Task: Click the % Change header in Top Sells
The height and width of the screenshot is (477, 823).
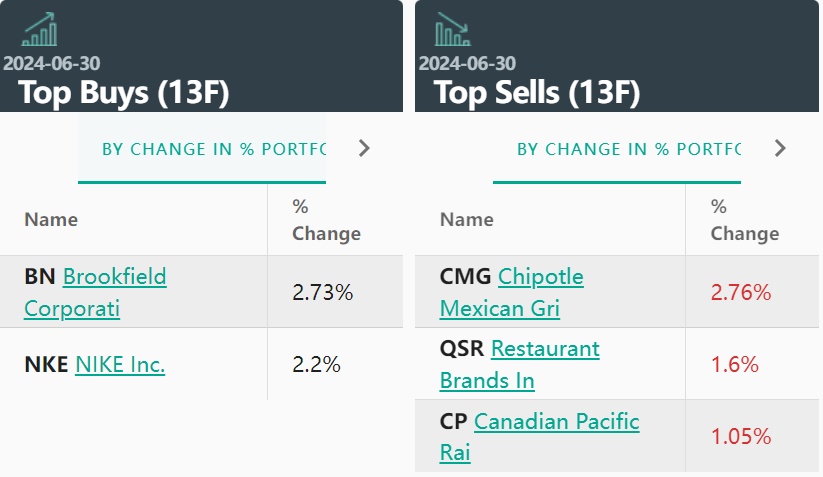Action: tap(744, 220)
